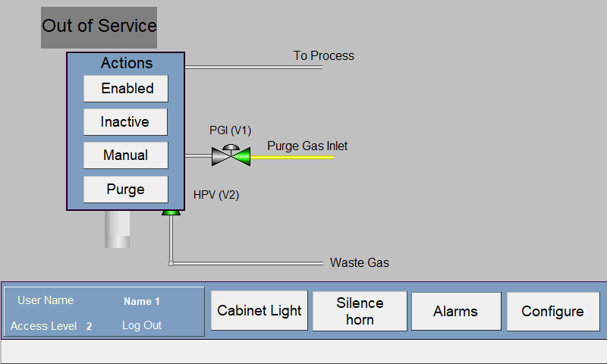Start the Purge action
607x364 pixels.
[126, 189]
